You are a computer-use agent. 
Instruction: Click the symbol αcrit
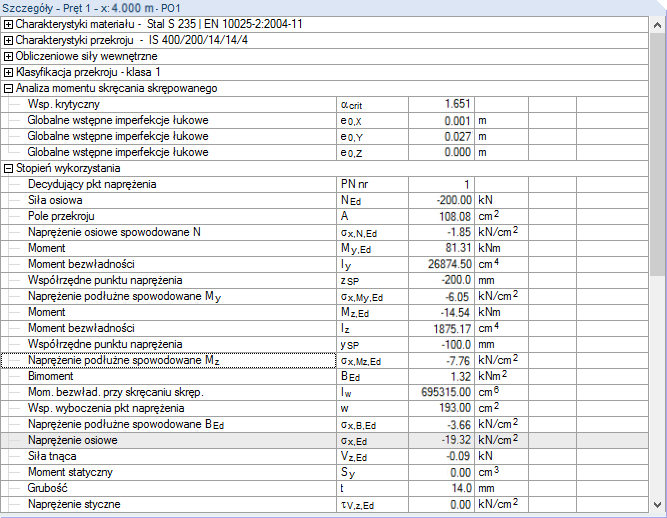click(351, 105)
